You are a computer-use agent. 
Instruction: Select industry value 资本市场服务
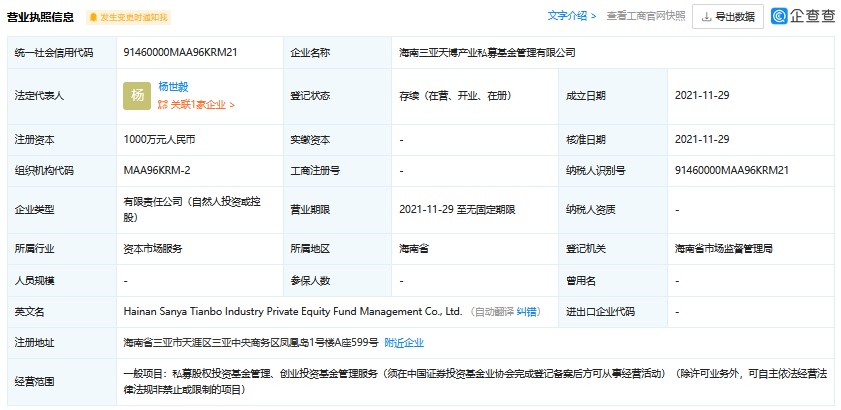tap(153, 249)
